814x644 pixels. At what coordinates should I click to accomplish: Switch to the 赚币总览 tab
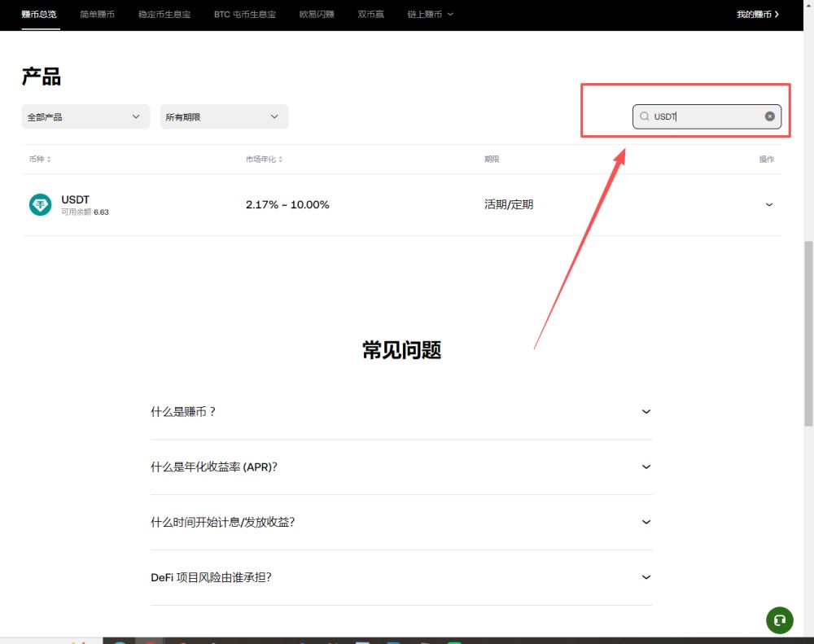(x=39, y=15)
